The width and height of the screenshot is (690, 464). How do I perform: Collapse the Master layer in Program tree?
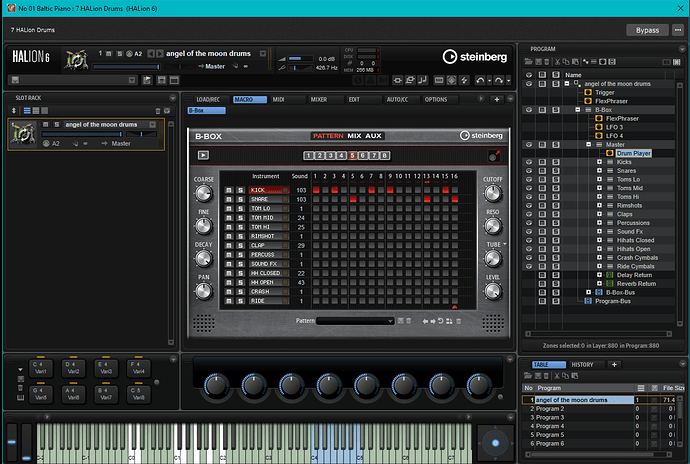588,144
